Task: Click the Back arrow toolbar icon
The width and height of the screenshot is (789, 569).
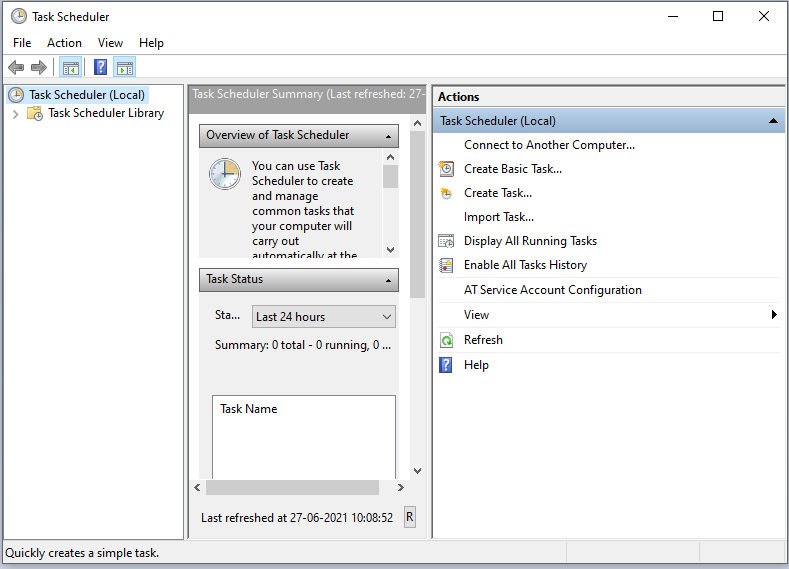Action: pyautogui.click(x=16, y=67)
